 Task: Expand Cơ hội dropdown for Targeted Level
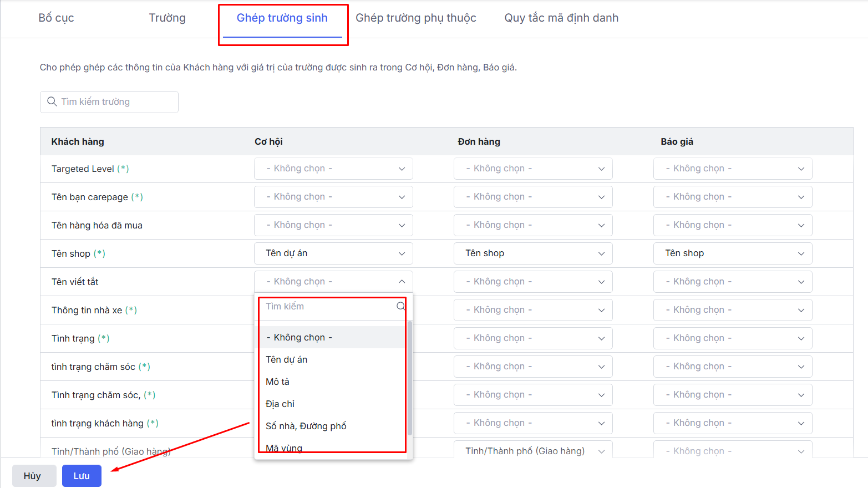pyautogui.click(x=333, y=169)
